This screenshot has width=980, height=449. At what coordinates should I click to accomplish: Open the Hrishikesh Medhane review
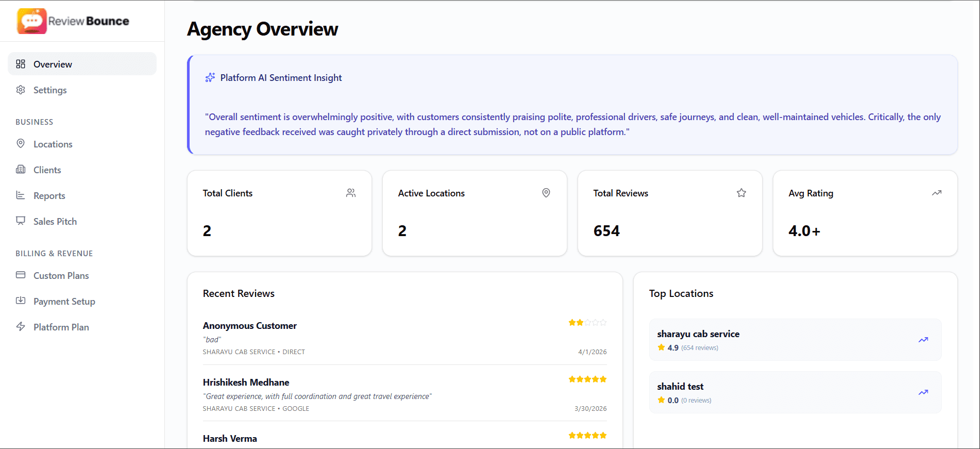coord(404,394)
